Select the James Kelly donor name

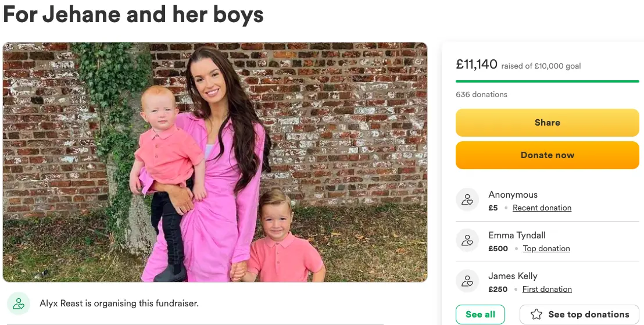point(513,276)
